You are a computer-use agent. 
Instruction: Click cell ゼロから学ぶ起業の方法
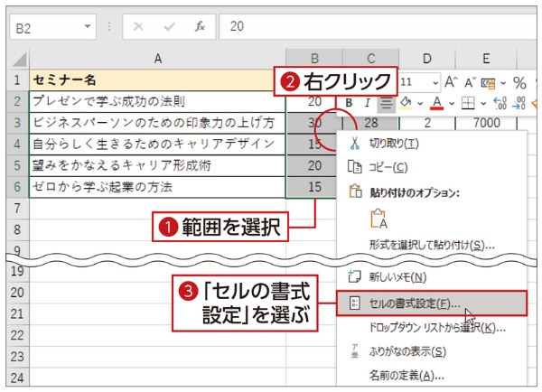point(157,187)
